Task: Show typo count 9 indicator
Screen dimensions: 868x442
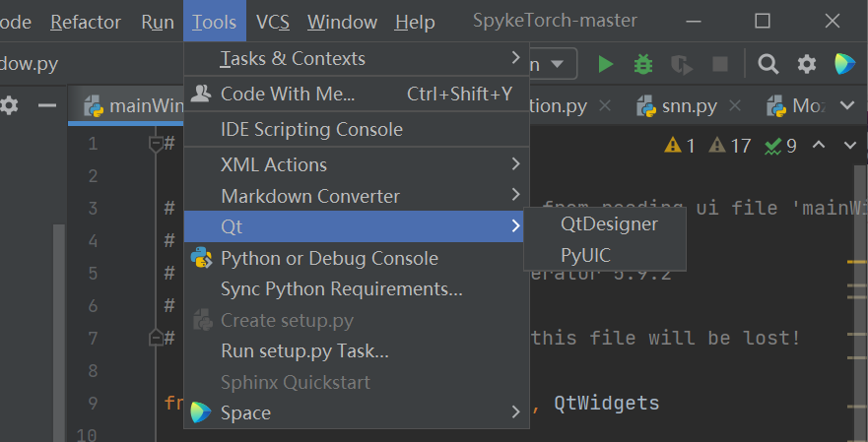Action: click(780, 146)
